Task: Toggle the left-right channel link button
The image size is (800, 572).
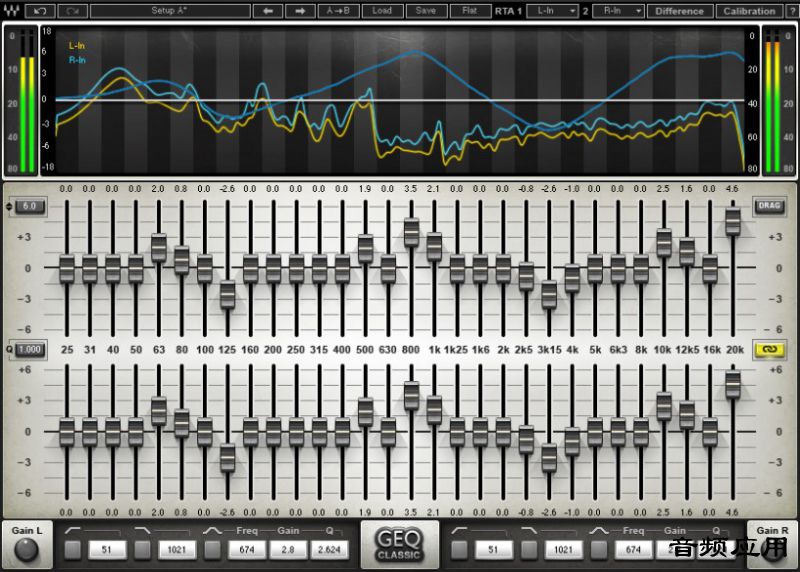Action: [769, 350]
